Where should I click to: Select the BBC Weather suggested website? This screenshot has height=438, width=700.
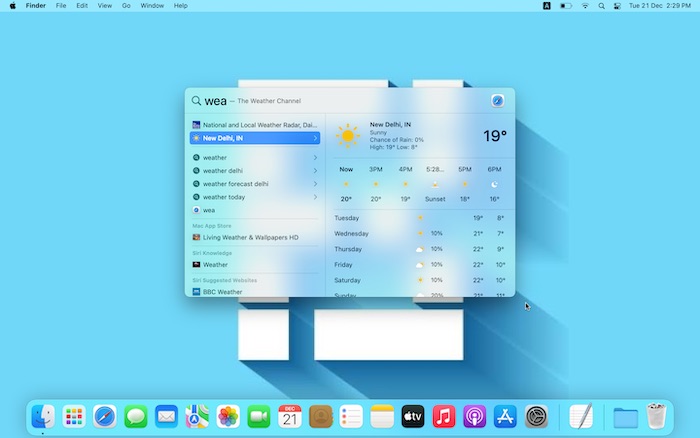click(254, 292)
